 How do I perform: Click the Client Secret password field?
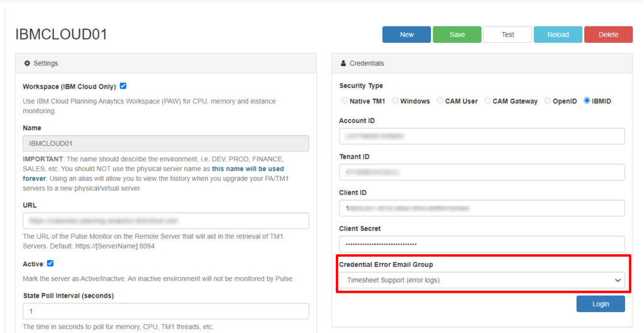coord(482,244)
